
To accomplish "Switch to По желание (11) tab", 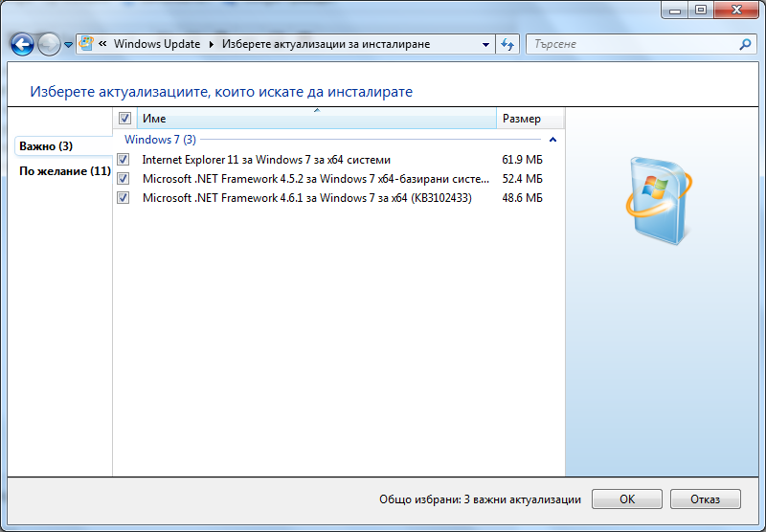I will tap(65, 171).
